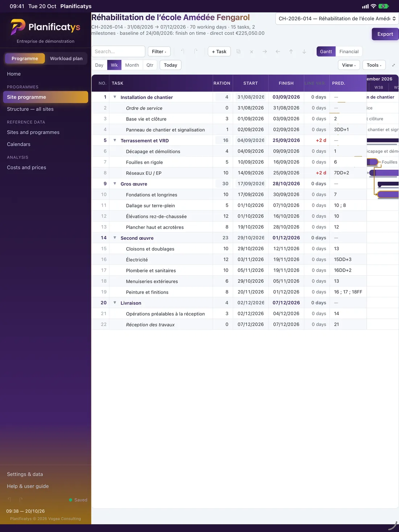Select the Workload plan toggle

coord(66,58)
